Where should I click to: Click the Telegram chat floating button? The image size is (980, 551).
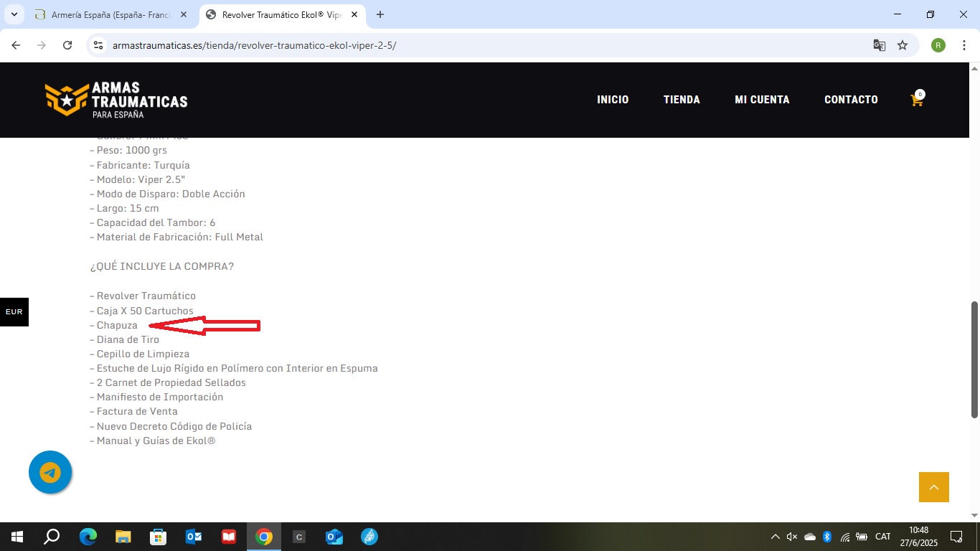(50, 472)
